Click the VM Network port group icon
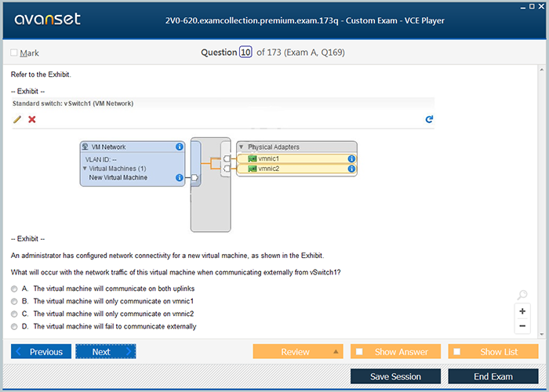The height and width of the screenshot is (392, 549). tap(85, 147)
